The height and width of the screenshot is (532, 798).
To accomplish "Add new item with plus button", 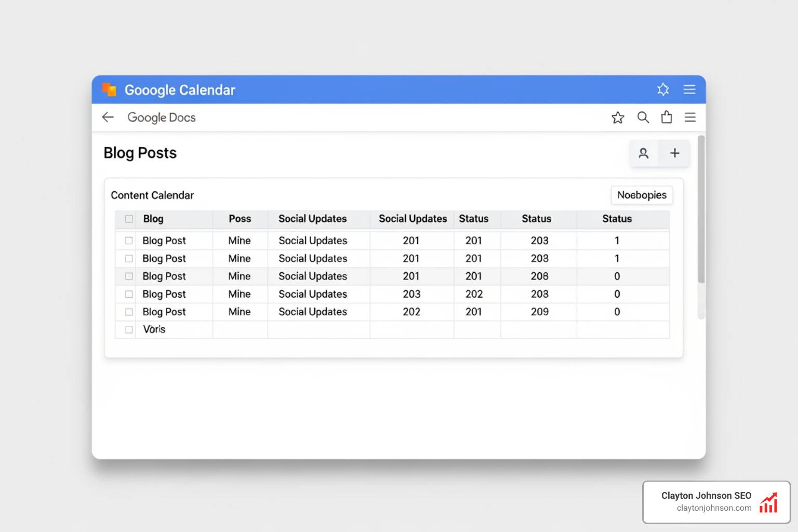I will (x=674, y=153).
